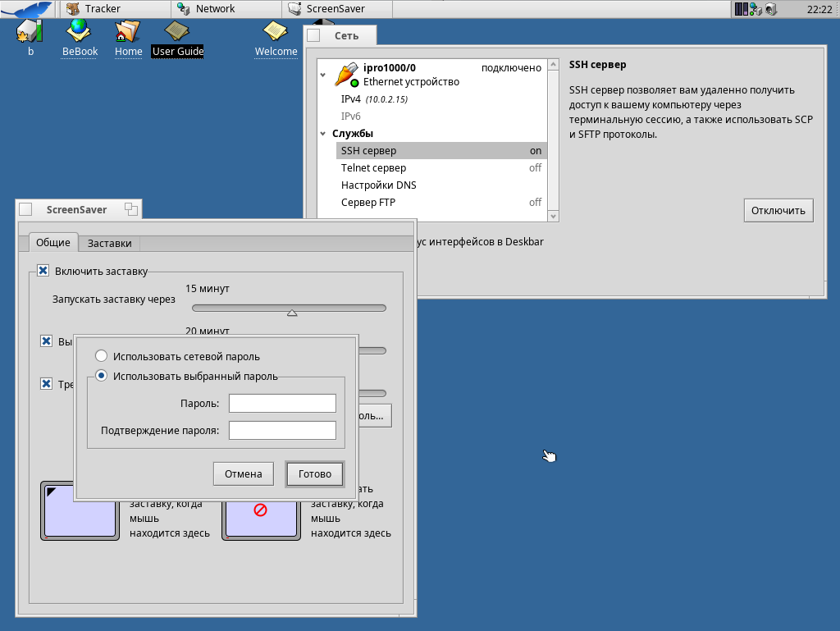Switch to Tracker in the Deskbar
Image resolution: width=840 pixels, height=631 pixels.
115,8
